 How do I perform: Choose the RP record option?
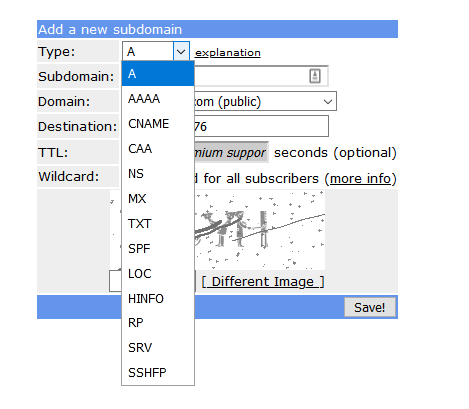click(x=158, y=323)
